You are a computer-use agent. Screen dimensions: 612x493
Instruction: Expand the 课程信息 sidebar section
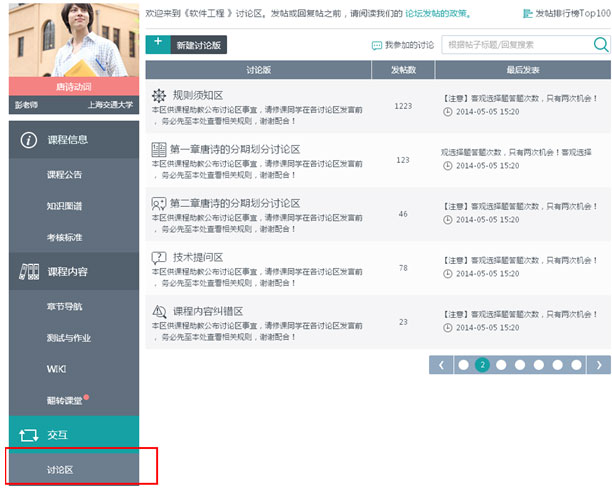(x=74, y=140)
